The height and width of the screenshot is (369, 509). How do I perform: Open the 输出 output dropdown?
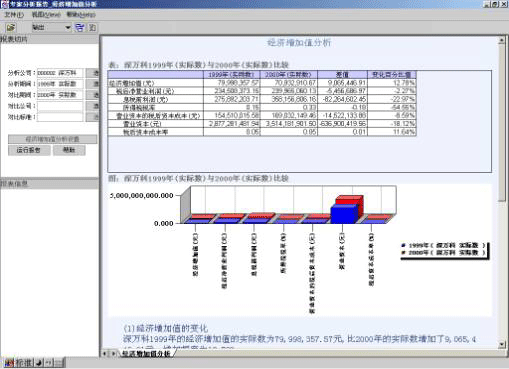(x=68, y=28)
